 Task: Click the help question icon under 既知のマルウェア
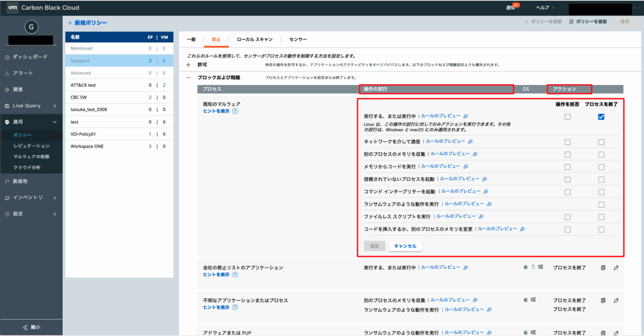(x=235, y=111)
